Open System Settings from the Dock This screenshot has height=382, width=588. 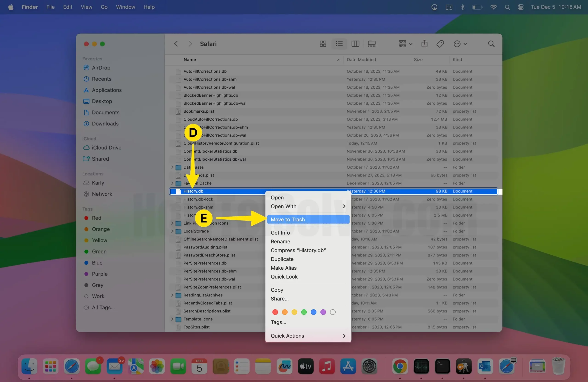(x=369, y=366)
